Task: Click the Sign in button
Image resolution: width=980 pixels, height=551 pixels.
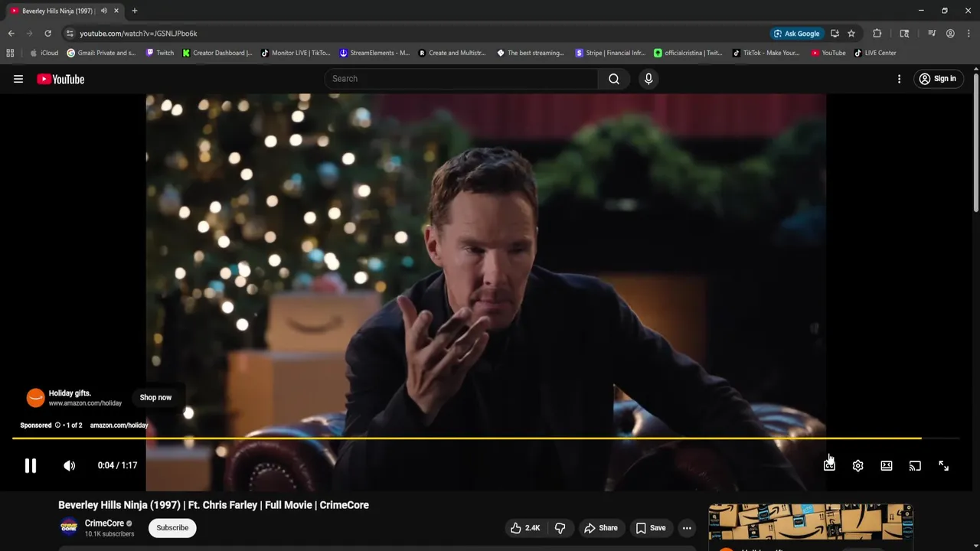Action: pos(937,79)
